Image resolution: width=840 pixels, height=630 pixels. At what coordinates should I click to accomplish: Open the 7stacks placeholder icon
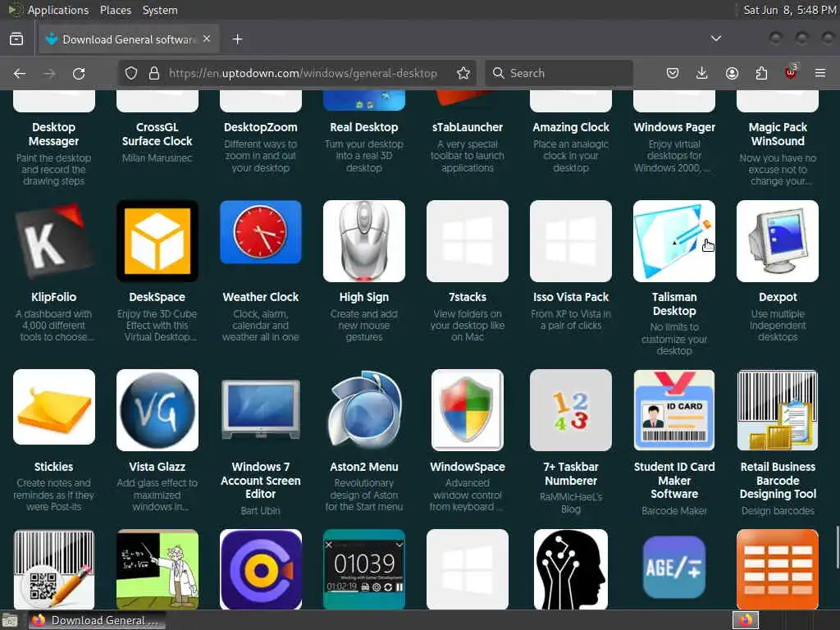click(x=468, y=241)
